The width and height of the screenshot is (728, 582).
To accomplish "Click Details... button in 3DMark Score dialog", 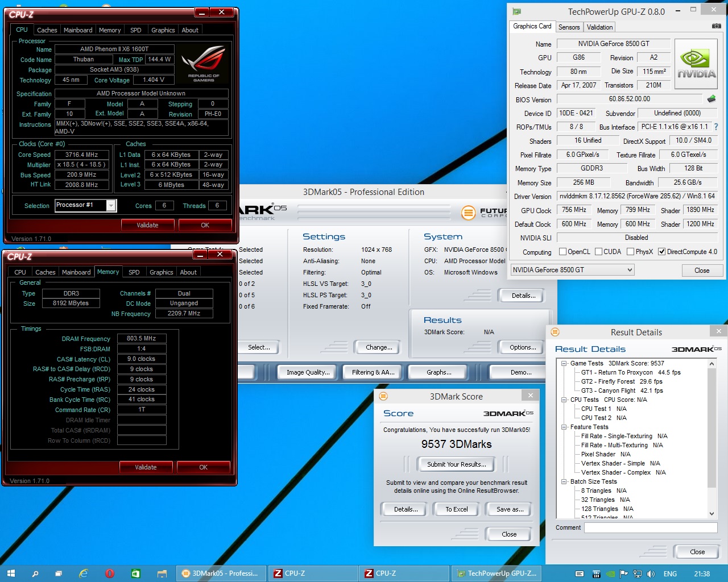I will 406,509.
